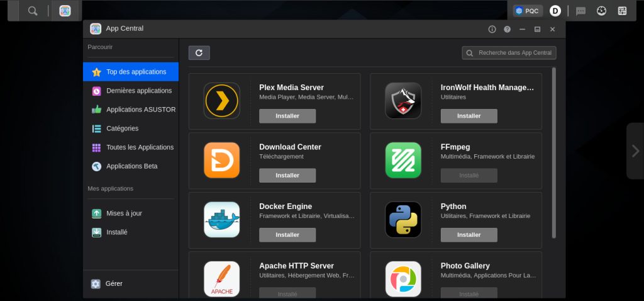Open the Apache HTTP Server feather icon
The height and width of the screenshot is (301, 644).
pyautogui.click(x=222, y=279)
